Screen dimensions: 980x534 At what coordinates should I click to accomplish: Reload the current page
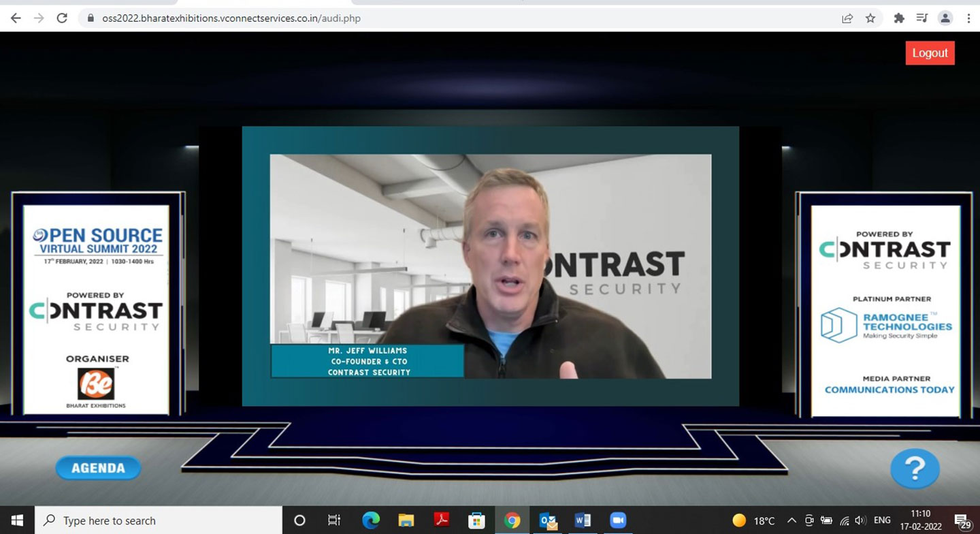(x=62, y=18)
